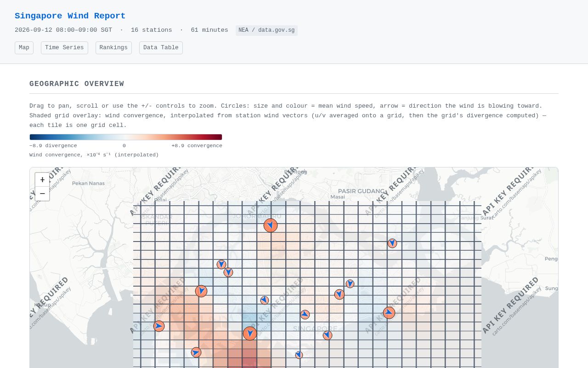Pick the lower marker of the two touching stations
Viewport: 588px width, 368px height.
(x=228, y=272)
